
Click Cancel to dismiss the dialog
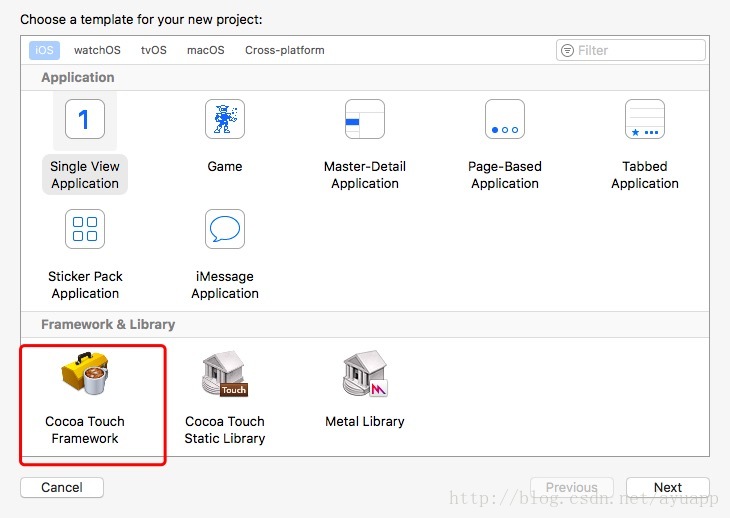point(62,487)
